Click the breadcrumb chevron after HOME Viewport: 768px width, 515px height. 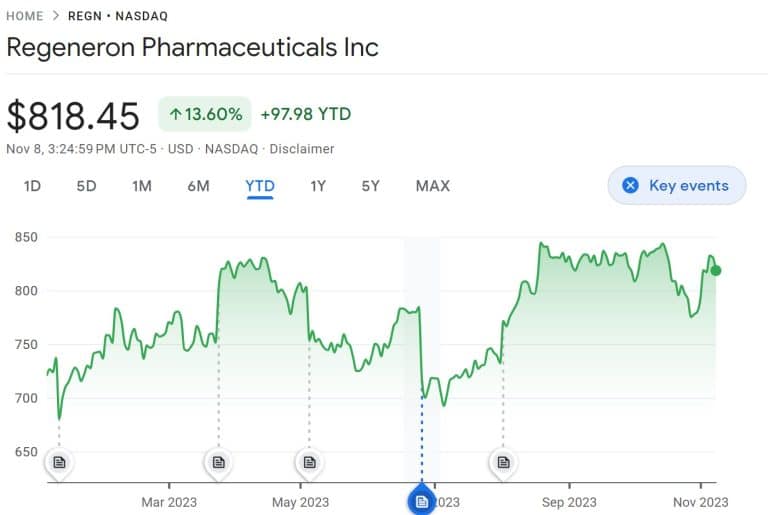click(x=56, y=16)
